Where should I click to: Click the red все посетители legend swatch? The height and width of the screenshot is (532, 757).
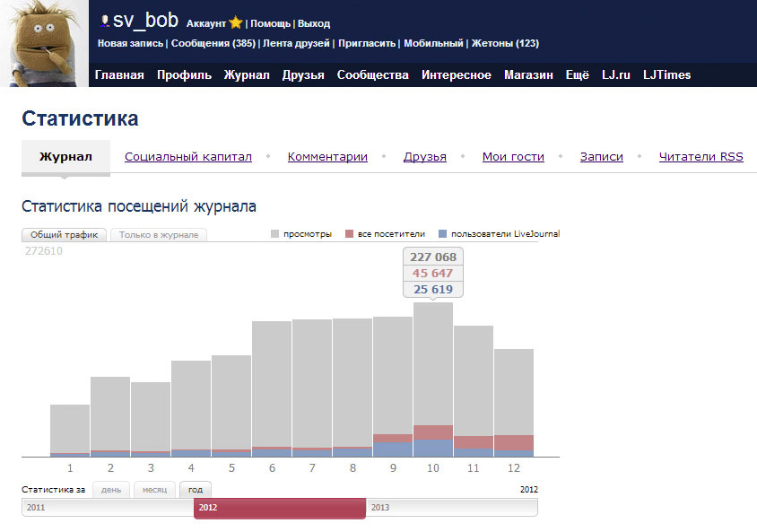tap(349, 233)
